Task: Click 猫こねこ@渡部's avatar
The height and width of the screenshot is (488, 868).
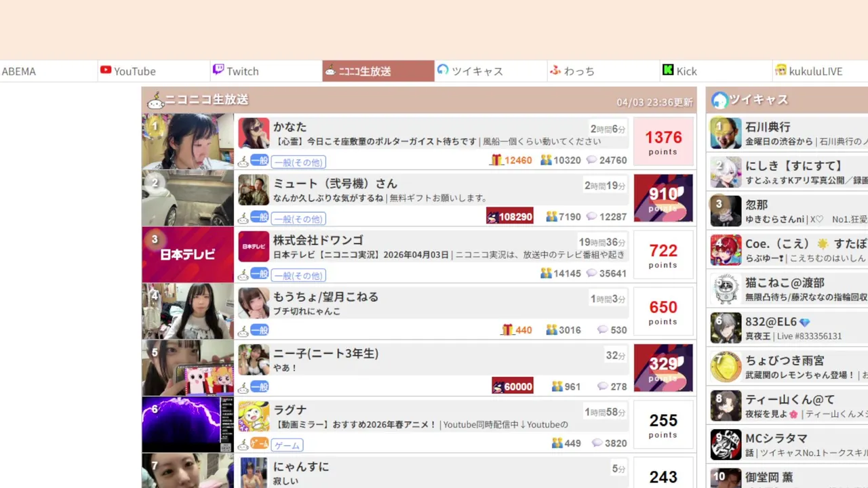Action: (726, 289)
